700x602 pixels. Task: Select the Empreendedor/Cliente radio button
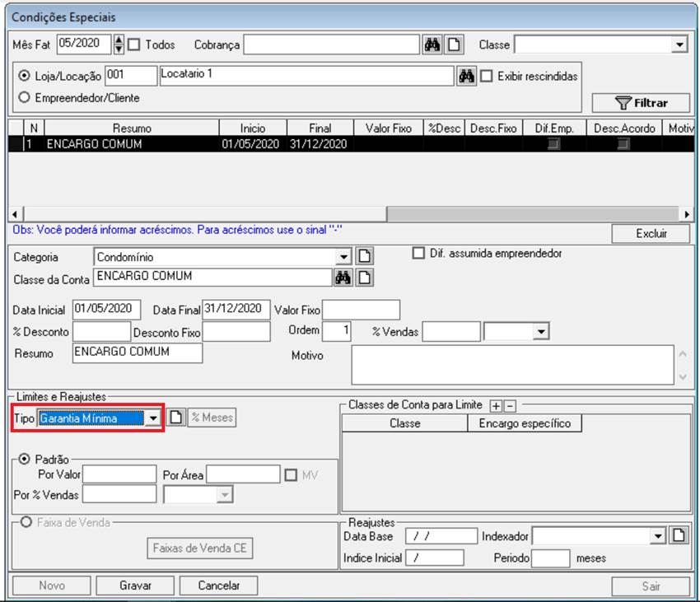click(24, 97)
